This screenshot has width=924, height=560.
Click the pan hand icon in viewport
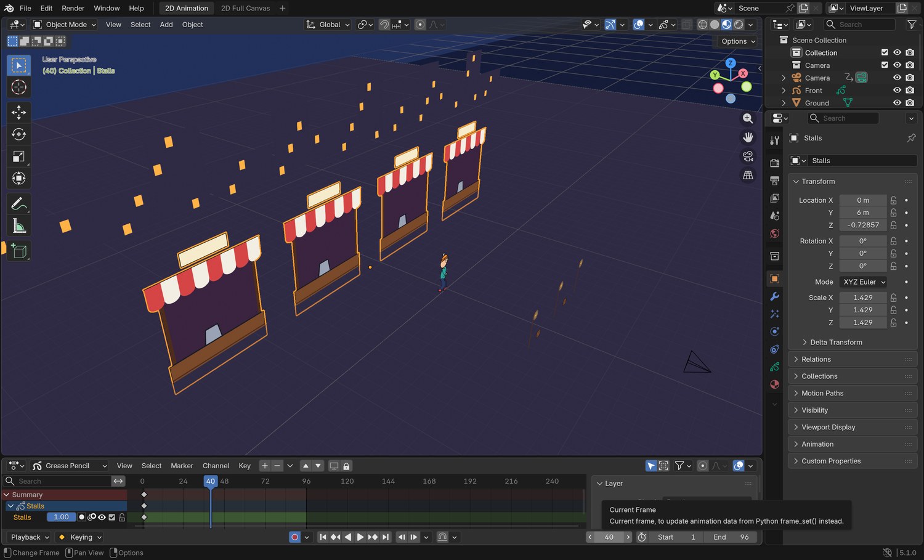(748, 137)
